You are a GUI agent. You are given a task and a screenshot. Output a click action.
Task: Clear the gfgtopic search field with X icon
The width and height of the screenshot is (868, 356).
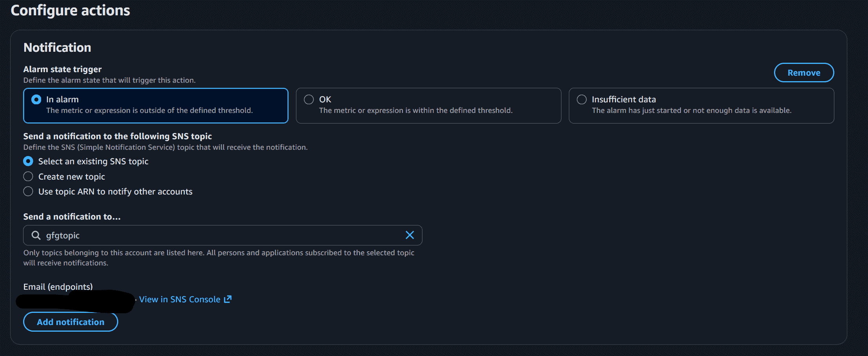coord(410,235)
